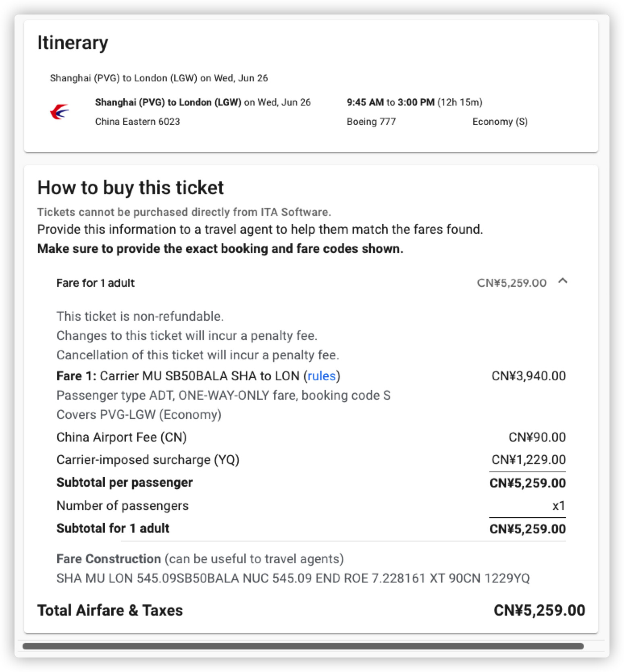Click the Boeing 777 aircraft text
The width and height of the screenshot is (624, 672).
coord(371,122)
